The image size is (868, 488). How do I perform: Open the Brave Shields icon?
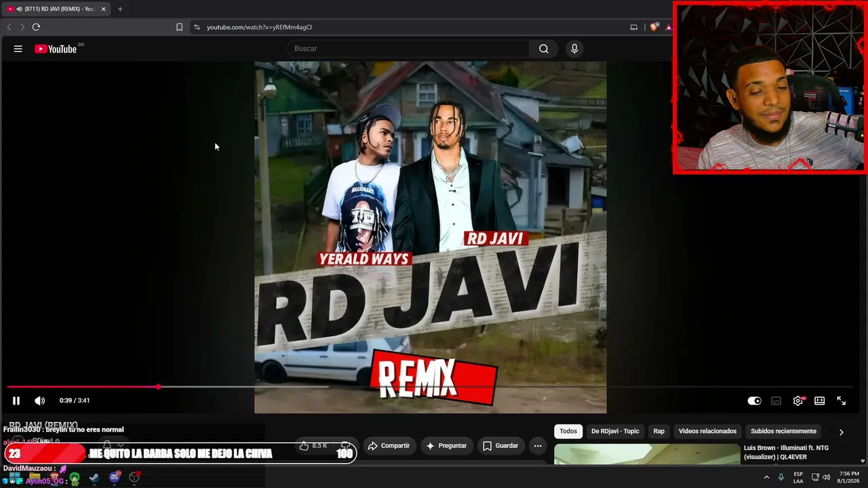click(654, 27)
